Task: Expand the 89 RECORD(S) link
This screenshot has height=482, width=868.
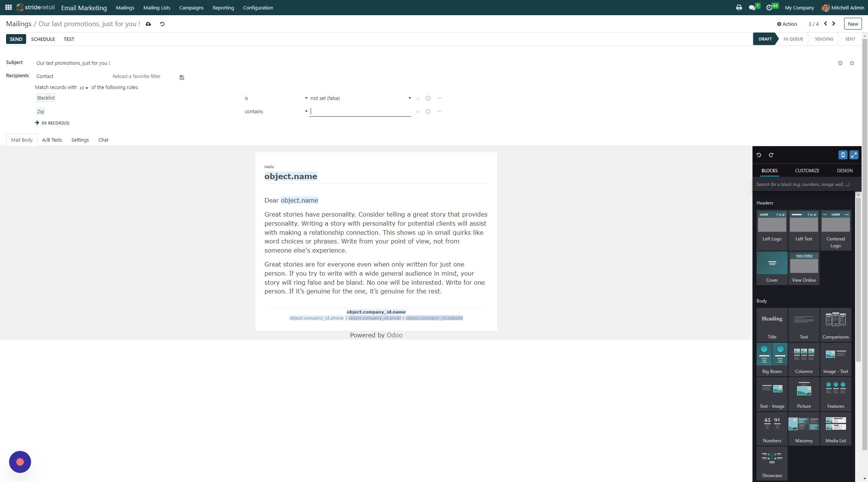Action: [x=52, y=123]
